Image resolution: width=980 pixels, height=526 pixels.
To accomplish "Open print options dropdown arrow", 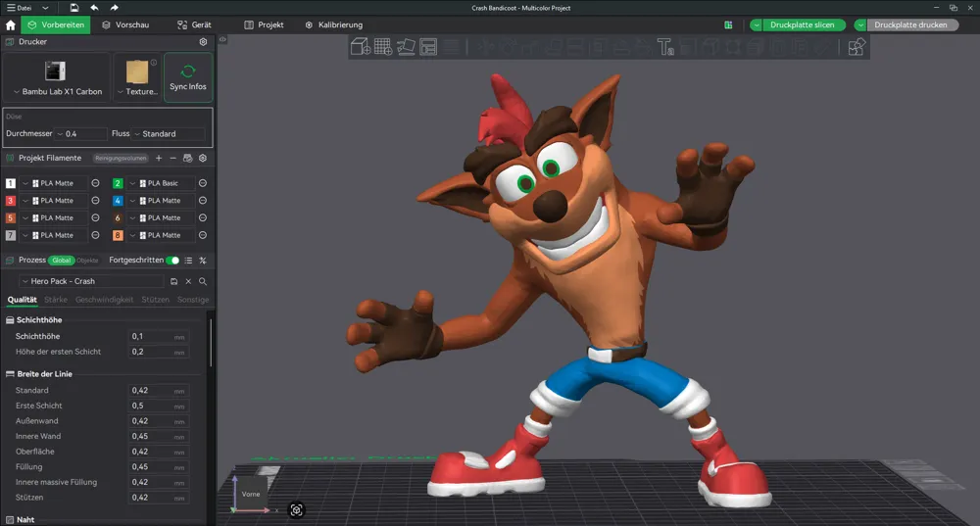I will (860, 25).
